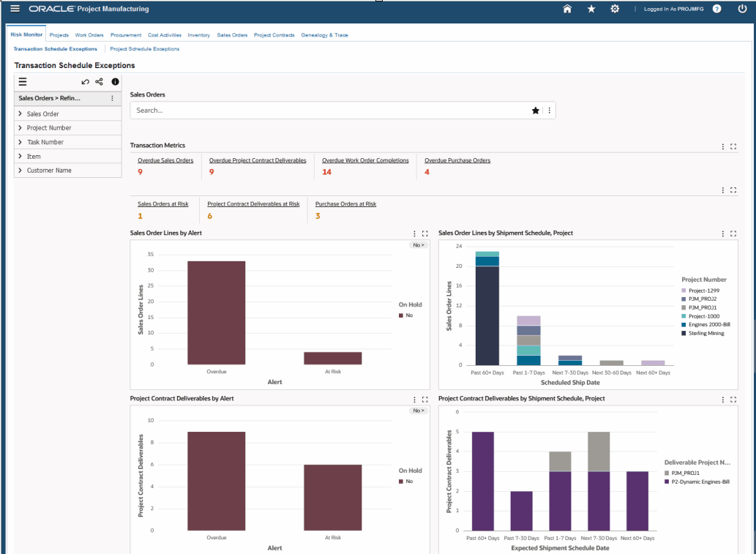756x554 pixels.
Task: Maximize Project Contract Deliverables by Alert chart
Action: 424,400
